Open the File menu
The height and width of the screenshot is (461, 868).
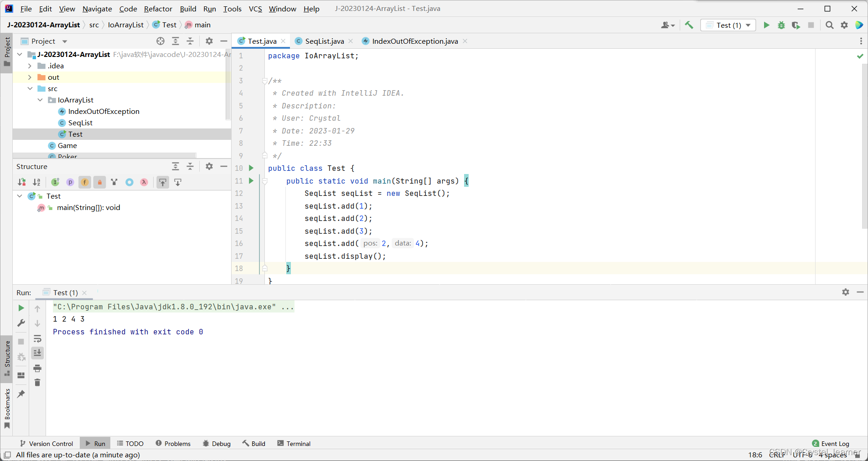click(x=26, y=9)
